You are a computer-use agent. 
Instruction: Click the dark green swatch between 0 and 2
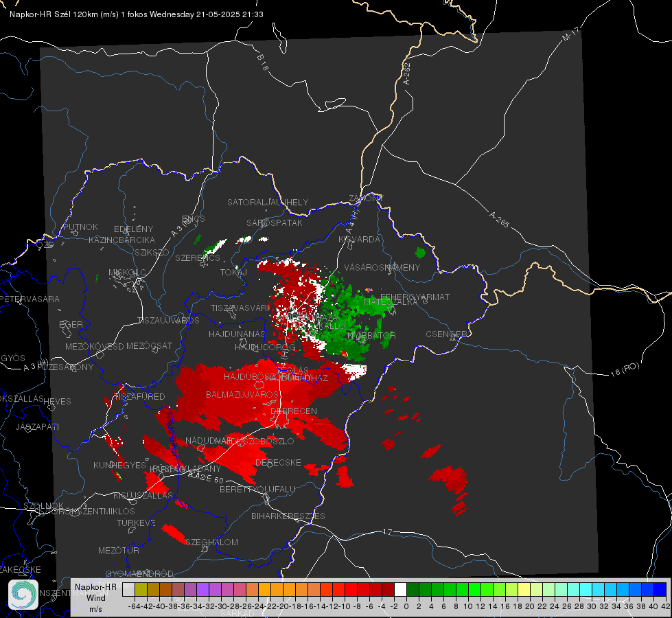[413, 589]
